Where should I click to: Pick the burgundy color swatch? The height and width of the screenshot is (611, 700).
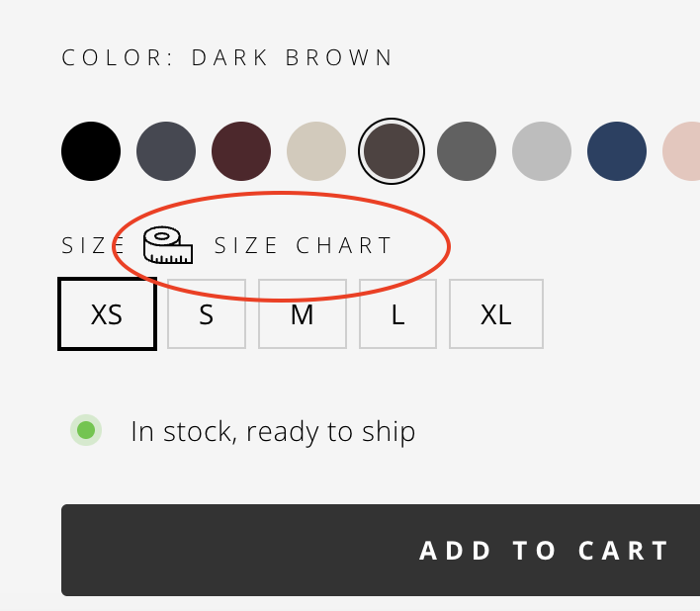241,151
